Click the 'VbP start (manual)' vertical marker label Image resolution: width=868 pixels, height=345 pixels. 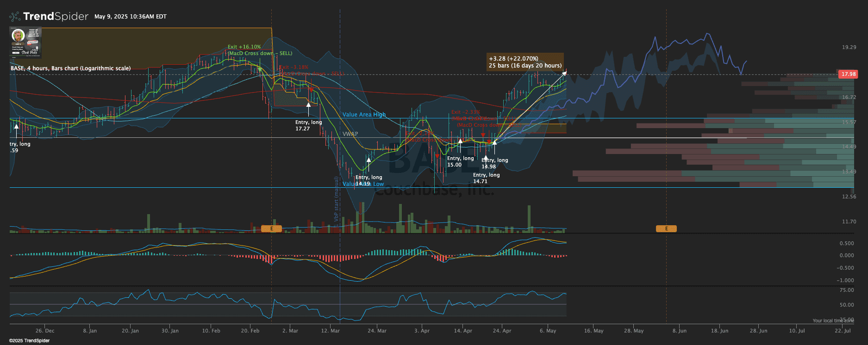coord(337,198)
